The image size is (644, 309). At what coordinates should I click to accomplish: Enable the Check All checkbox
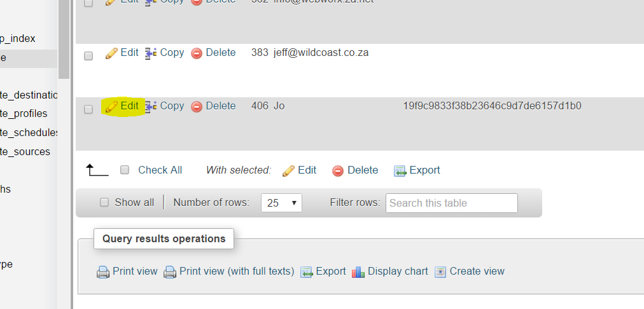125,170
